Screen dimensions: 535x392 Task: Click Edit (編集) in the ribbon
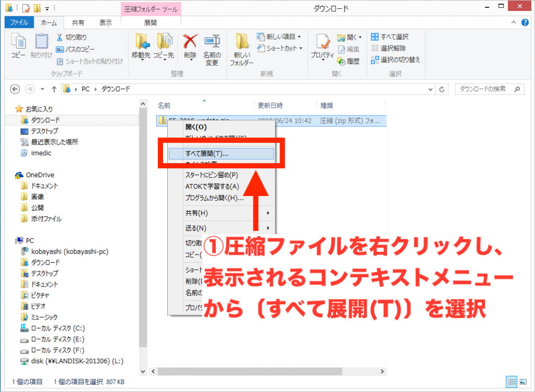click(348, 50)
